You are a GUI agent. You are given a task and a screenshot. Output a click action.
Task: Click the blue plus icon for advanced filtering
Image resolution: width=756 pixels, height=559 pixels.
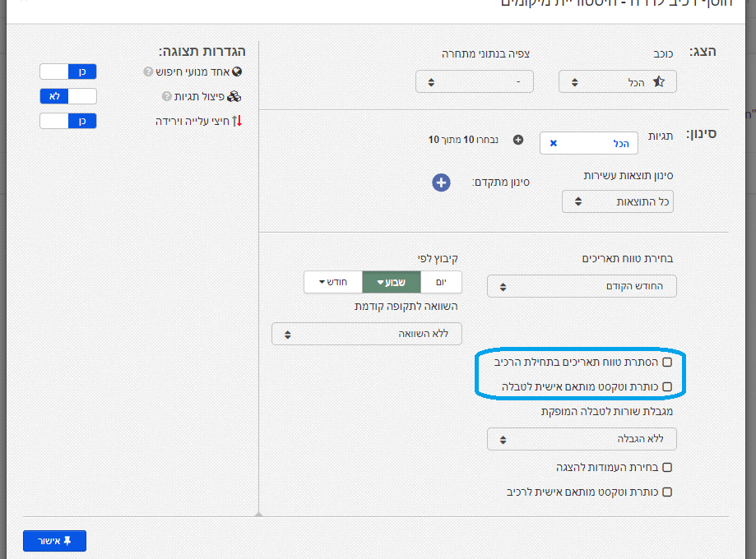click(441, 182)
